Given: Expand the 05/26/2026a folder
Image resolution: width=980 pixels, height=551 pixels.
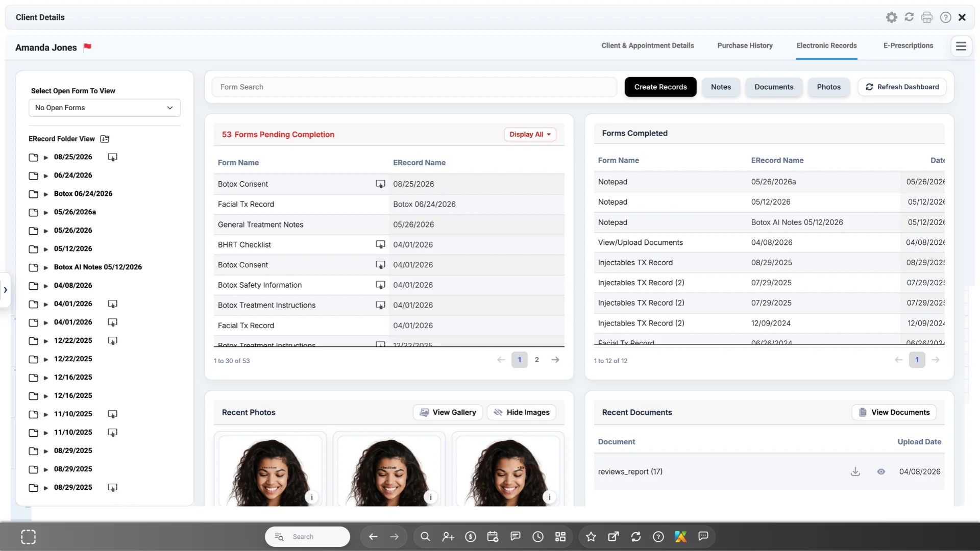Looking at the screenshot, I should tap(46, 212).
